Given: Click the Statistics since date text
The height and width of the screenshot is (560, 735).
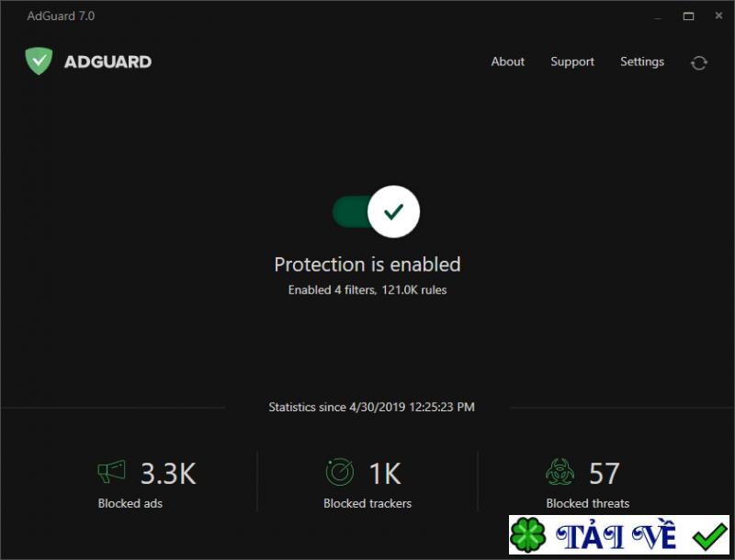Looking at the screenshot, I should 372,407.
